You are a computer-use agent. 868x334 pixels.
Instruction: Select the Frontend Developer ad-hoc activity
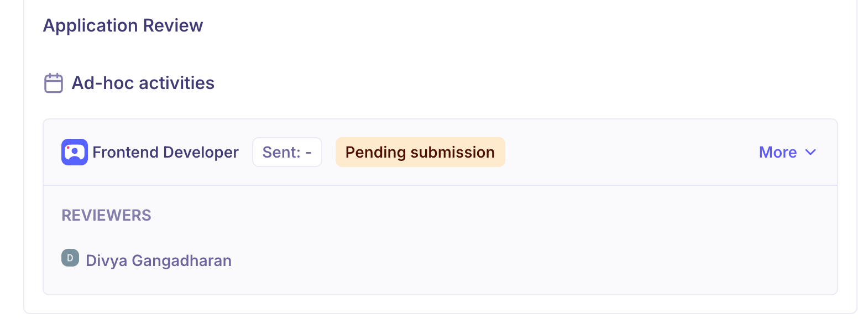coord(165,152)
